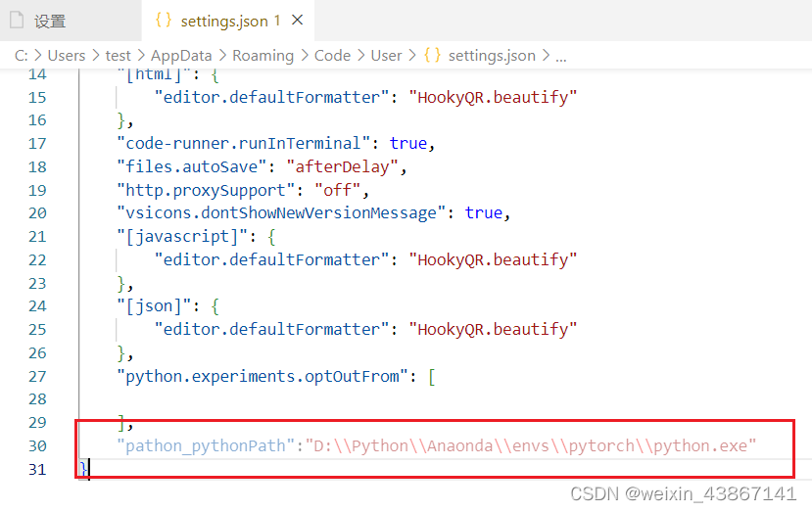Viewport: 812px width, 512px height.
Task: Click "HookyQR.beautify" on line 15
Action: click(493, 97)
